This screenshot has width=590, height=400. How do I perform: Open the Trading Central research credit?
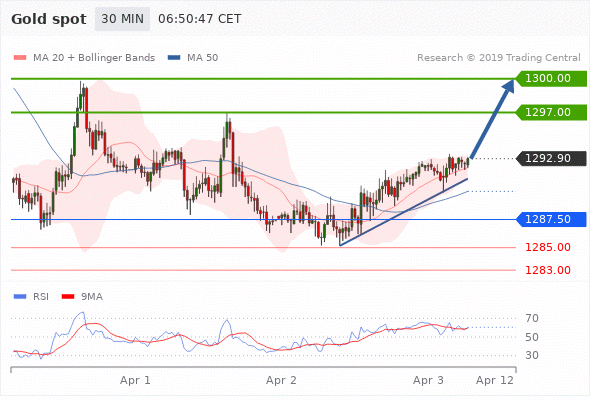(499, 58)
